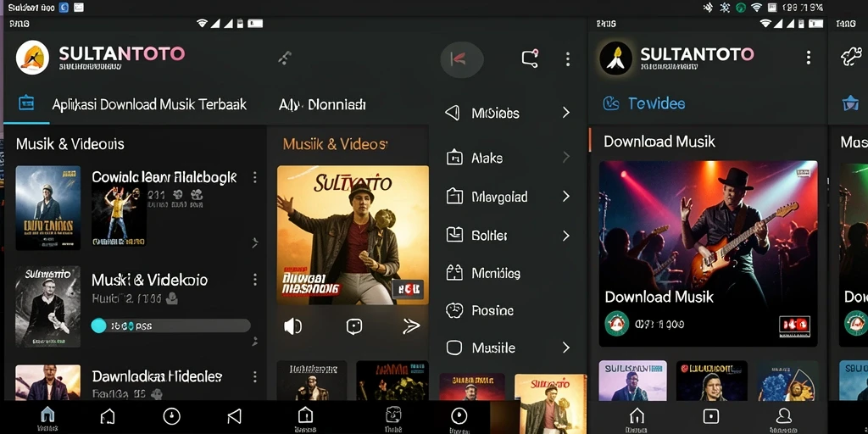Select the Alaks menu item

pos(508,158)
